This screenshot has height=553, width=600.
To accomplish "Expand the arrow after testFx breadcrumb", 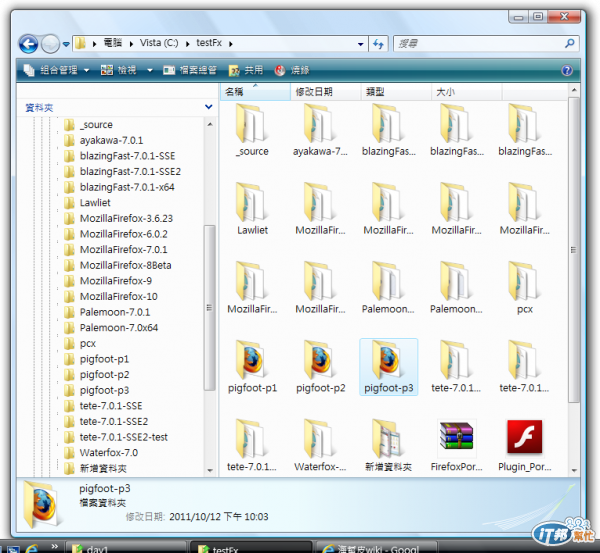I will point(231,44).
